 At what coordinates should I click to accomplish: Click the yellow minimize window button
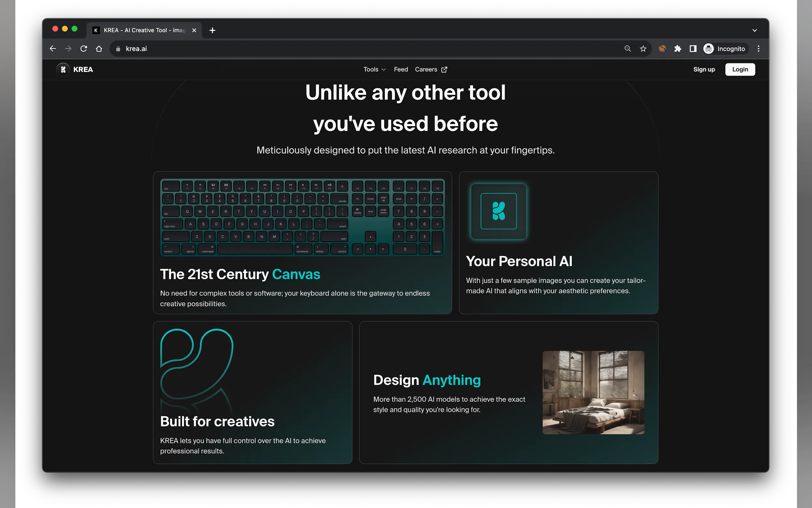point(65,29)
